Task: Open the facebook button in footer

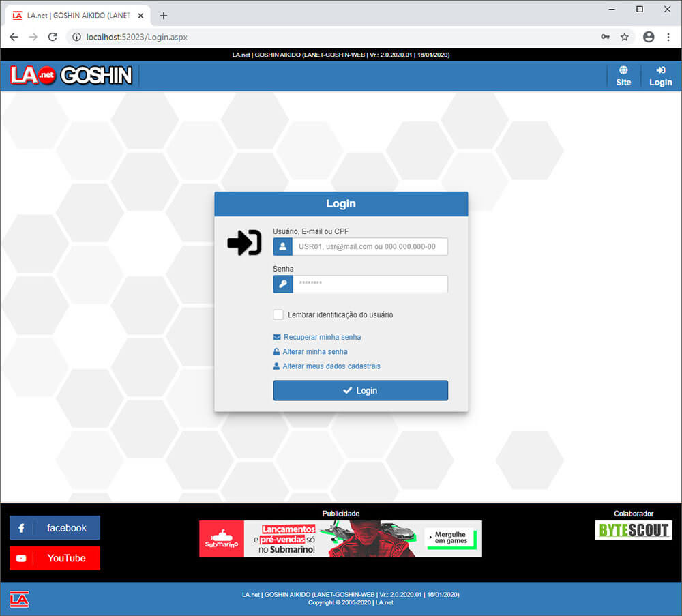Action: coord(55,528)
